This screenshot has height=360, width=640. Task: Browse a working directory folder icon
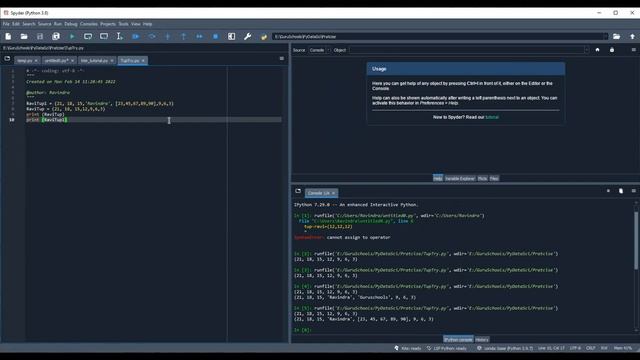coord(616,36)
